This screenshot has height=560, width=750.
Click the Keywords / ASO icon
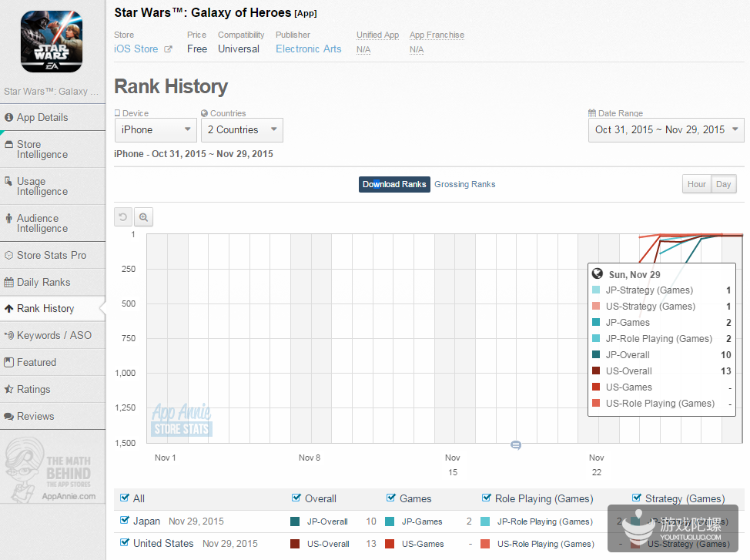[x=8, y=336]
